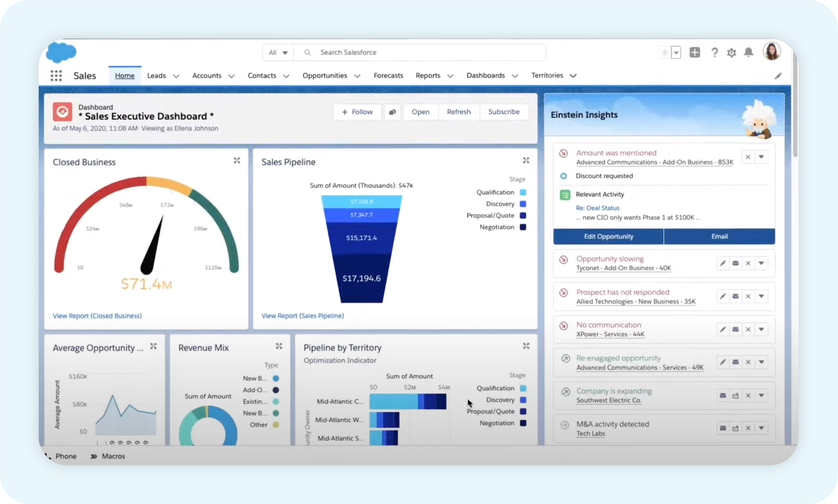
Task: Expand the Closed Business chart
Action: (237, 161)
